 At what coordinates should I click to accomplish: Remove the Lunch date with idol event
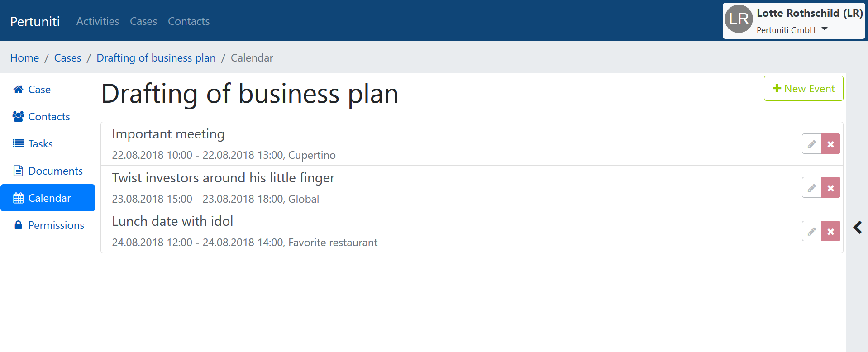(x=831, y=231)
